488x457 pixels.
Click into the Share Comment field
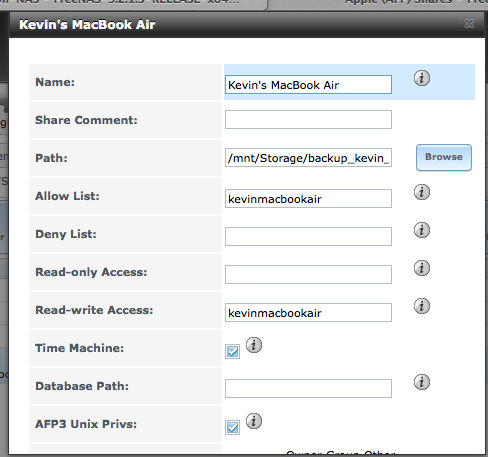[308, 119]
